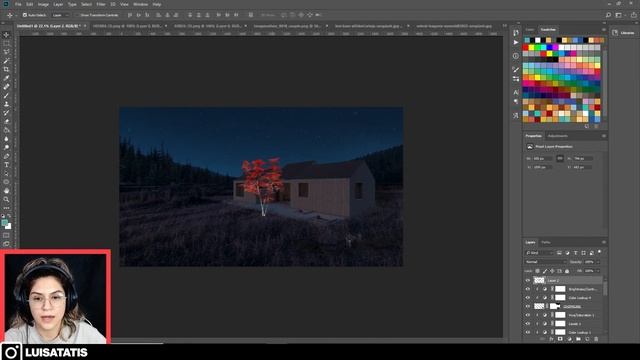Select the Brush tool
The height and width of the screenshot is (360, 640).
[x=6, y=96]
